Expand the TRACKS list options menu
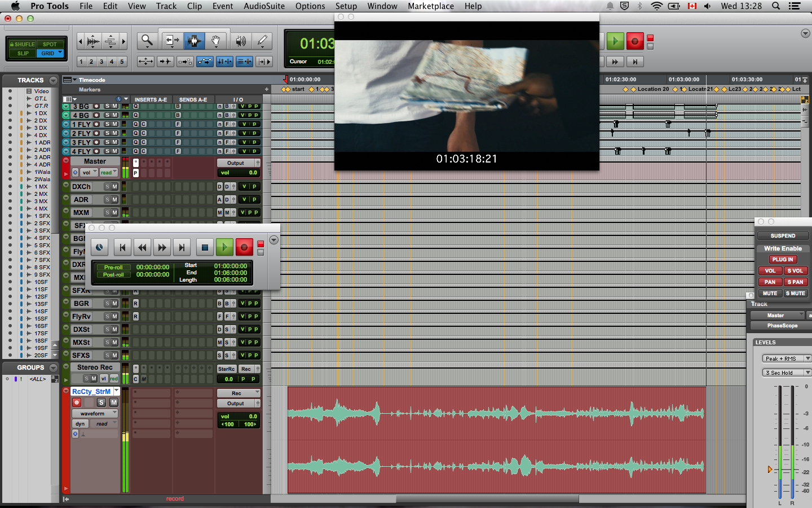Screen dimensions: 812x508 coord(53,80)
